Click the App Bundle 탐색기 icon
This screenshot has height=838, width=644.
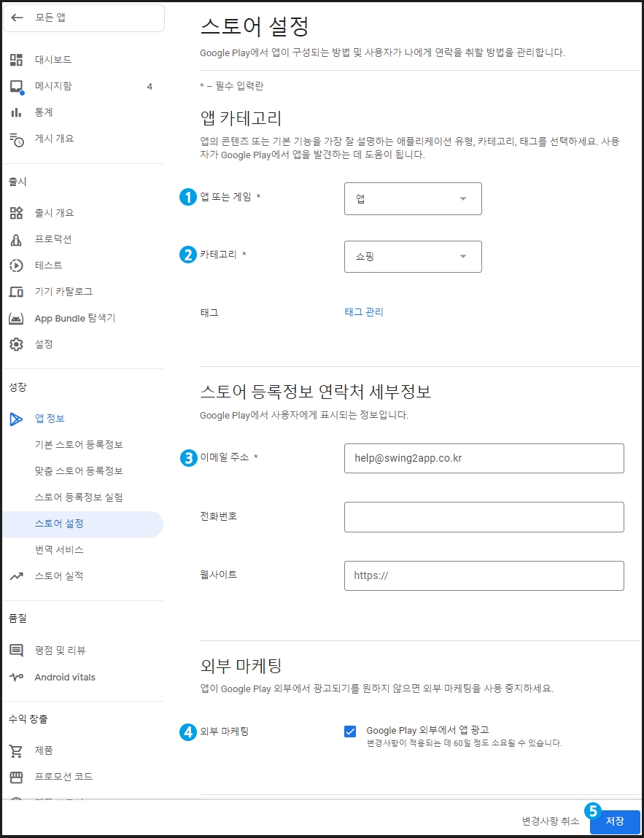(17, 319)
